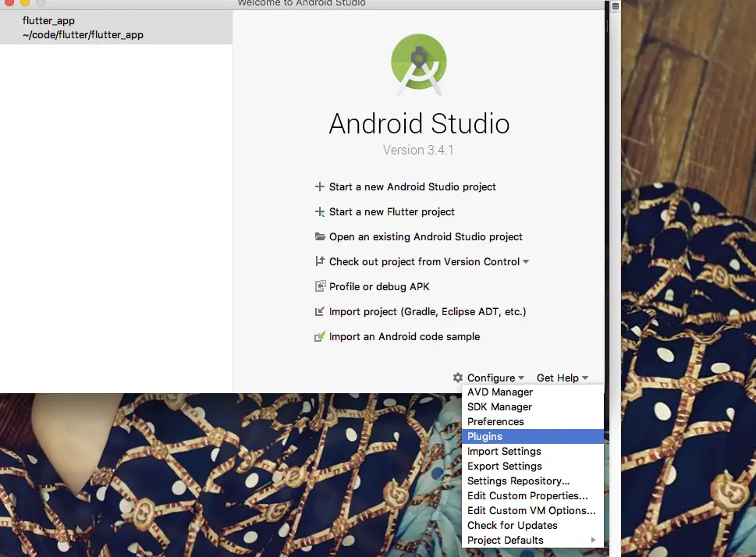Start a new Android Studio project

point(412,186)
